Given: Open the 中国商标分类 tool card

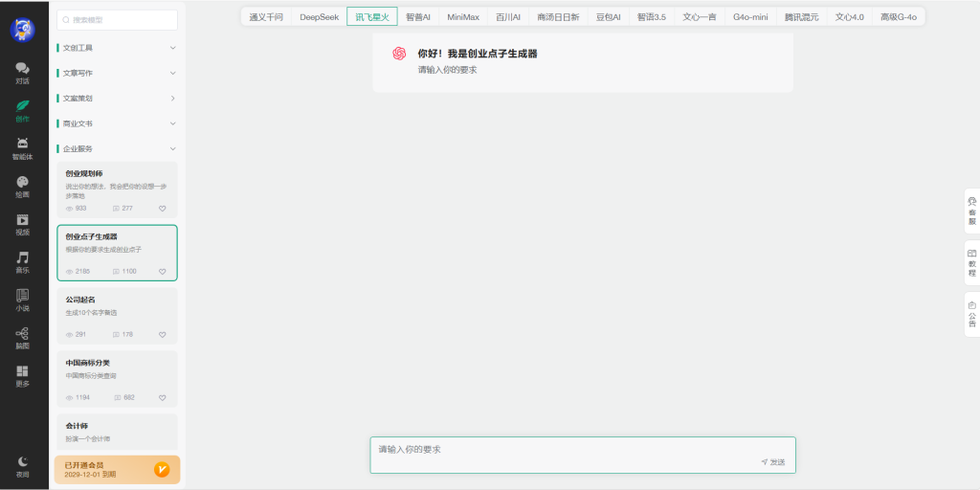Looking at the screenshot, I should (117, 379).
